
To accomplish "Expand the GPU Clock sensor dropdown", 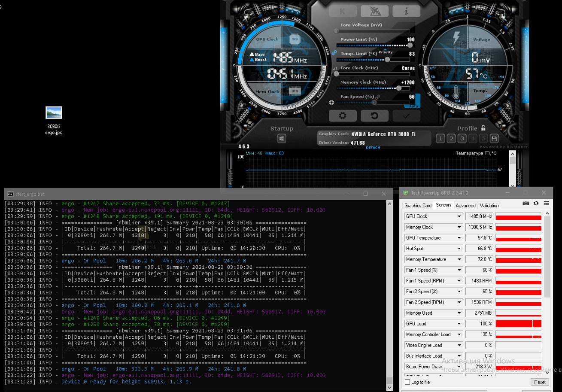I will click(x=459, y=216).
